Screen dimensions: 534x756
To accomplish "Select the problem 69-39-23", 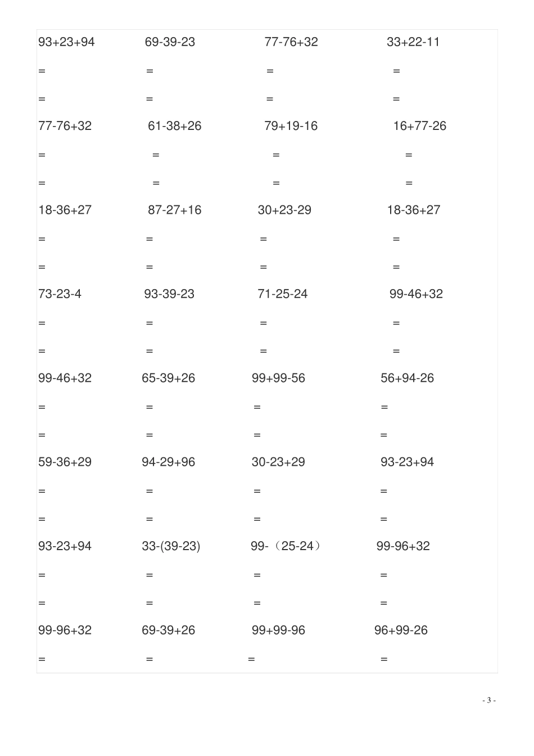I will tap(170, 42).
